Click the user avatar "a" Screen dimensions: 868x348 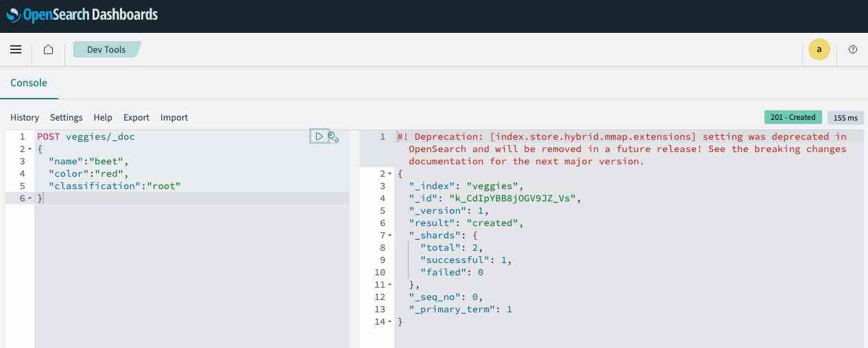click(819, 49)
